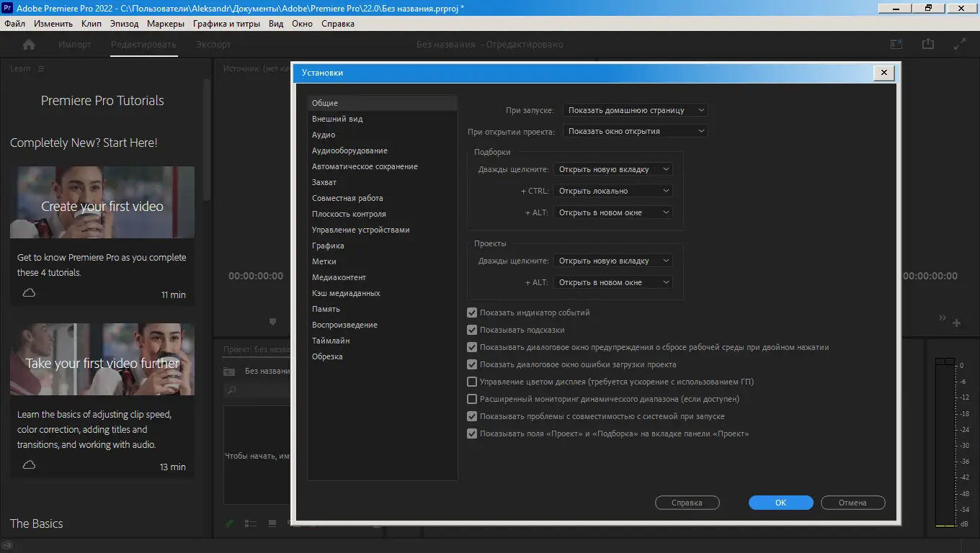This screenshot has height=553, width=980.
Task: Click the Quick Export share icon
Action: [928, 44]
